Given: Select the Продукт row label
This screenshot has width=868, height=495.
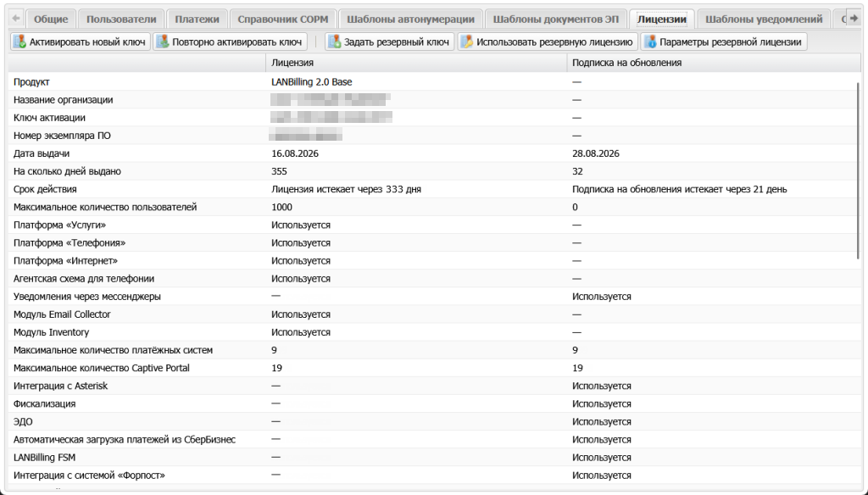Looking at the screenshot, I should tap(31, 82).
